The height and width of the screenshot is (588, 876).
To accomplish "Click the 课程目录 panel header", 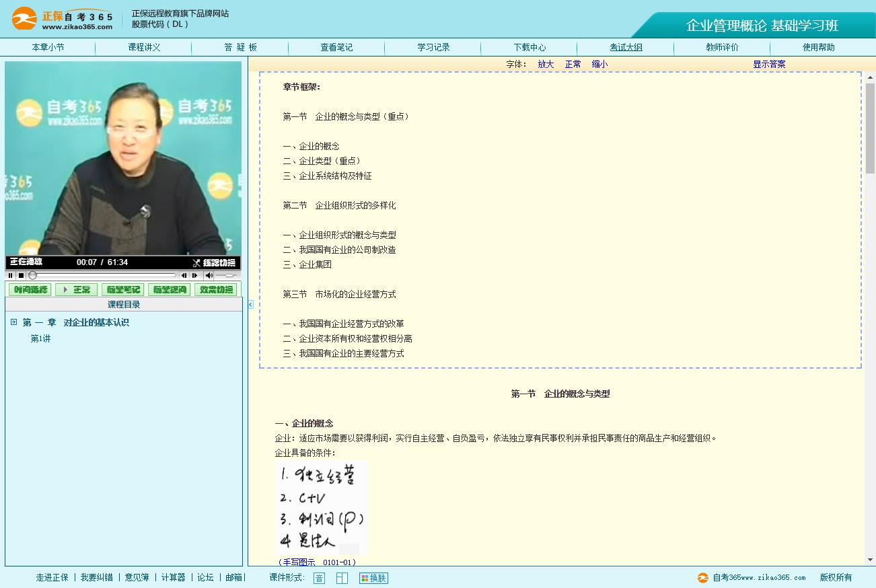I will [x=124, y=304].
